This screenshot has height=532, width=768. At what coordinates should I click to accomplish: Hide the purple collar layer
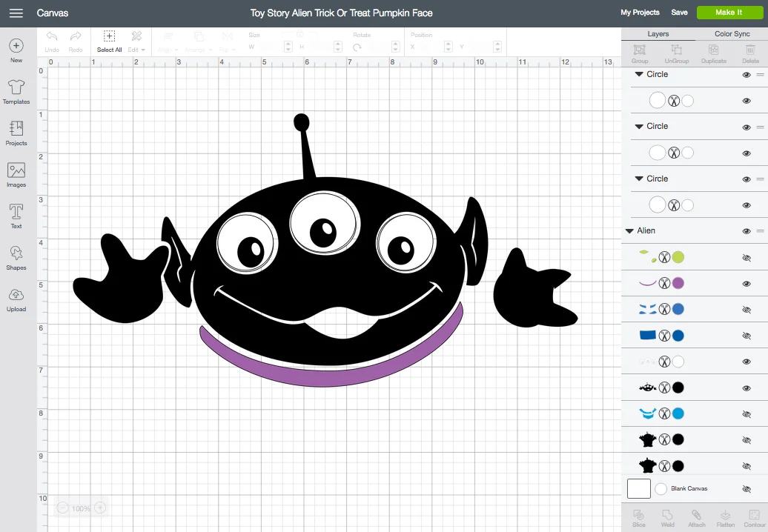pos(747,284)
